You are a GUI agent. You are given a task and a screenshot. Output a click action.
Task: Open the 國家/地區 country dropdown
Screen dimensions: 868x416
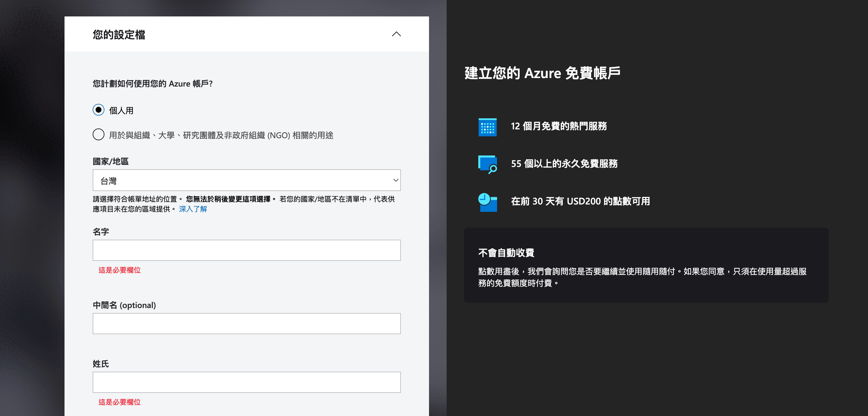[x=246, y=180]
